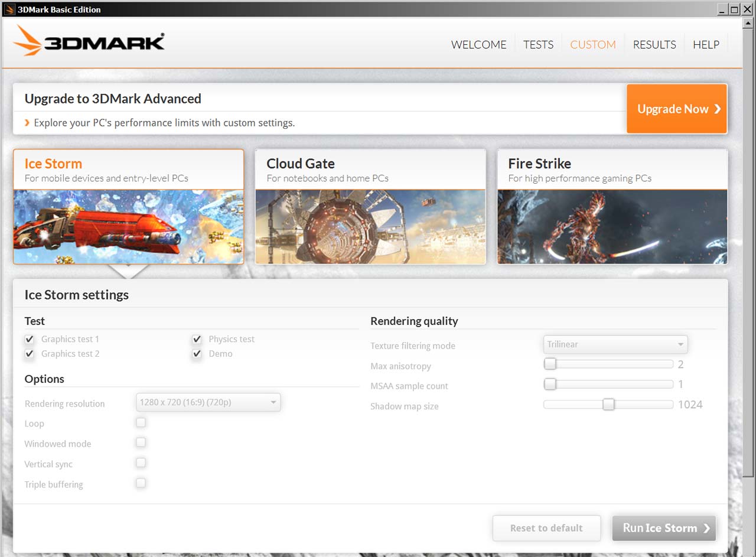Image resolution: width=756 pixels, height=557 pixels.
Task: Enable the Vertical sync option
Action: 141,463
